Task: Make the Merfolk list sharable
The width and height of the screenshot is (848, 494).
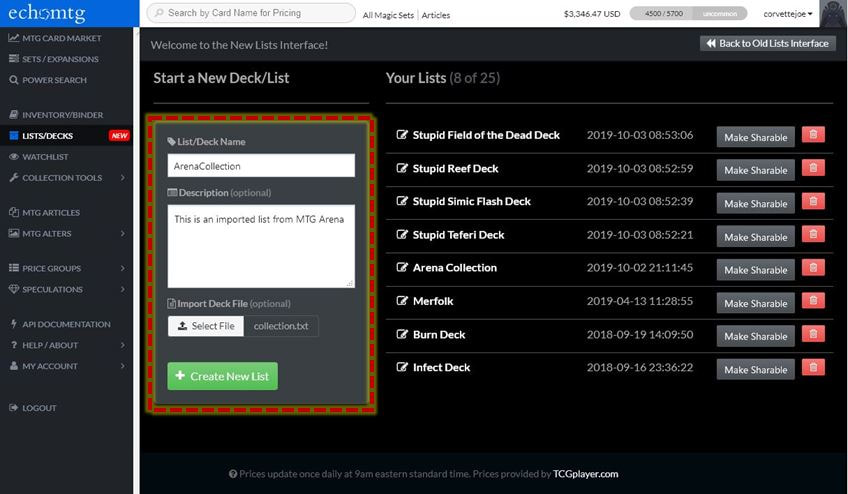Action: click(x=756, y=304)
